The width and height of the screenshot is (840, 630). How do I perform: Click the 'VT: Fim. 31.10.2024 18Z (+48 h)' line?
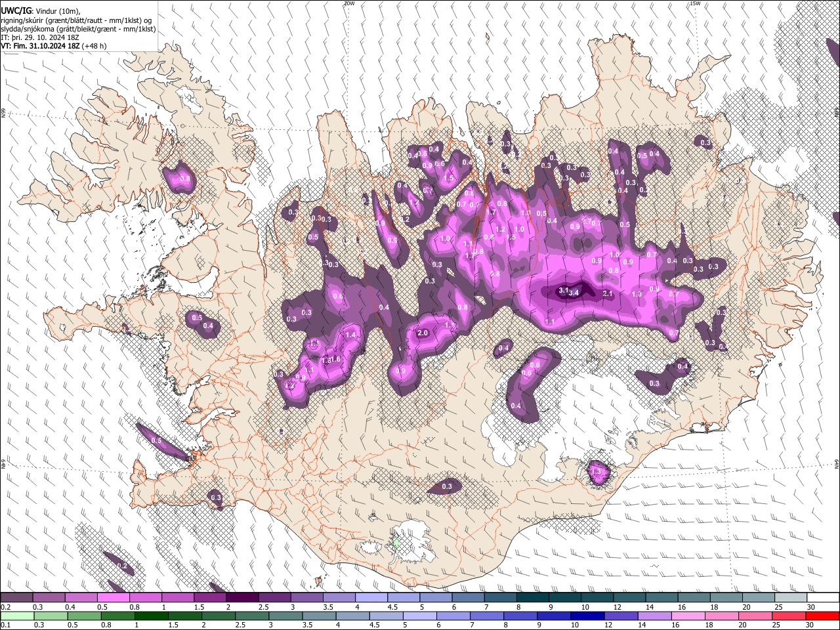click(54, 46)
